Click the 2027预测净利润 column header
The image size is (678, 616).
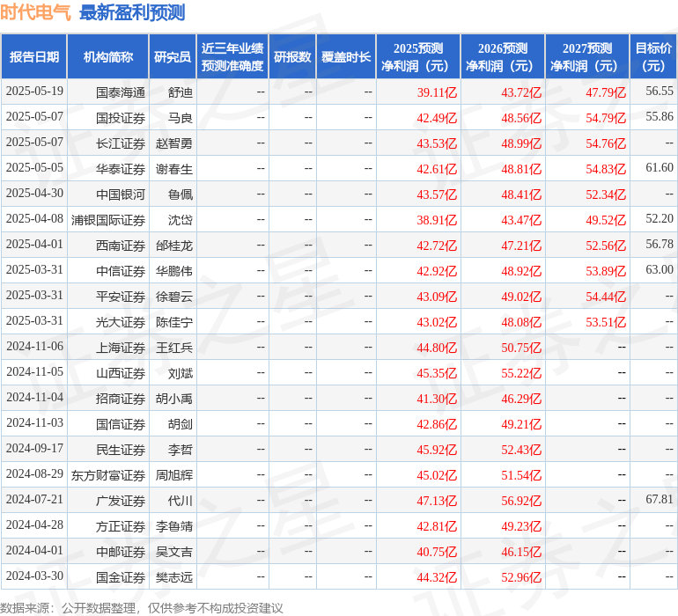(587, 57)
